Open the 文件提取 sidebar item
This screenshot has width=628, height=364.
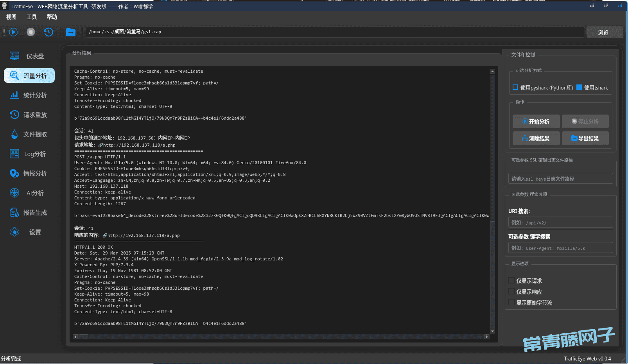(x=29, y=134)
